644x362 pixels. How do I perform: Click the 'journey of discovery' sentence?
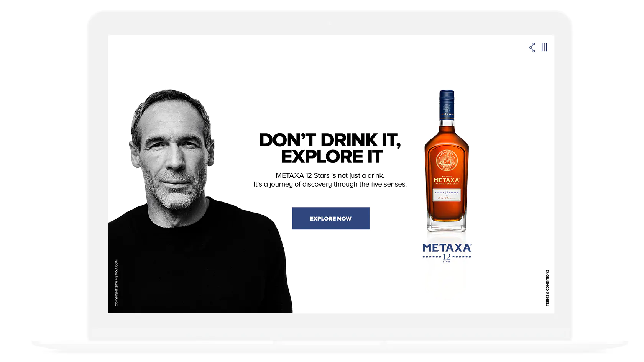coord(330,184)
